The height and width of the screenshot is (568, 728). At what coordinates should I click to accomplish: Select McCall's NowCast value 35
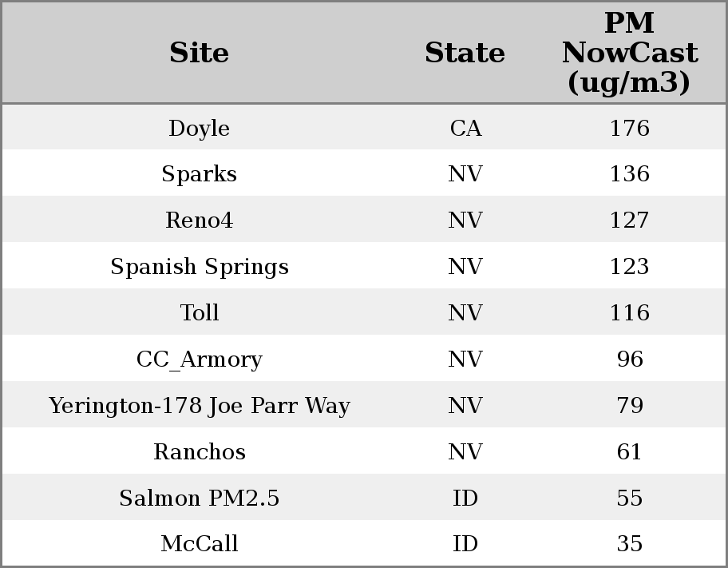(x=629, y=544)
